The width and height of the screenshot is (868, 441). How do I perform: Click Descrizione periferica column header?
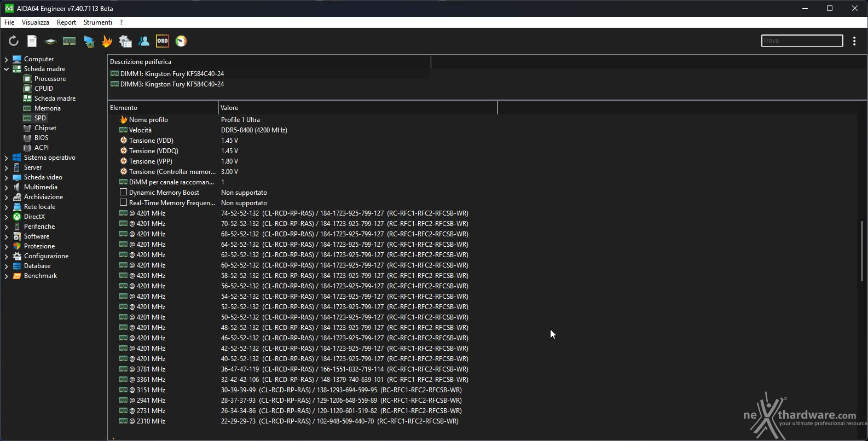(x=269, y=62)
